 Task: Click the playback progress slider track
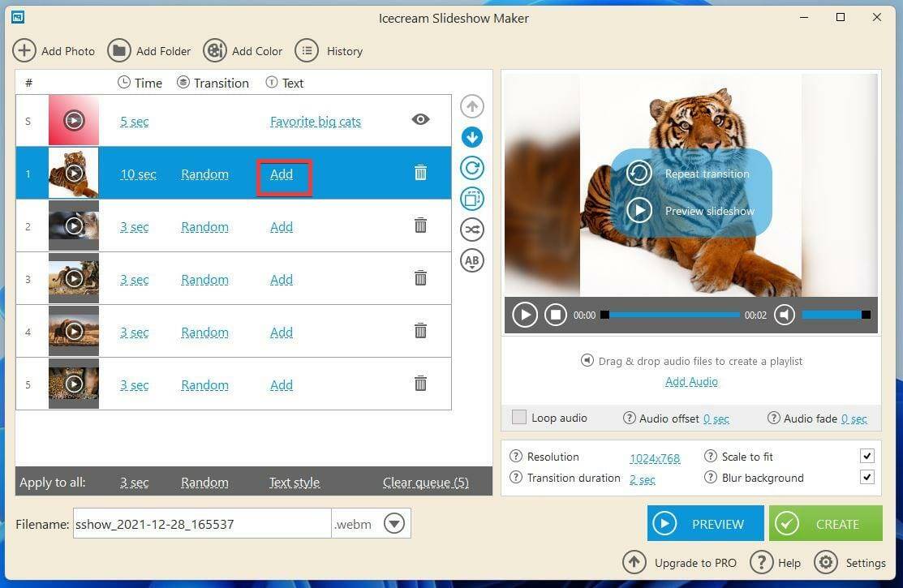tap(672, 315)
